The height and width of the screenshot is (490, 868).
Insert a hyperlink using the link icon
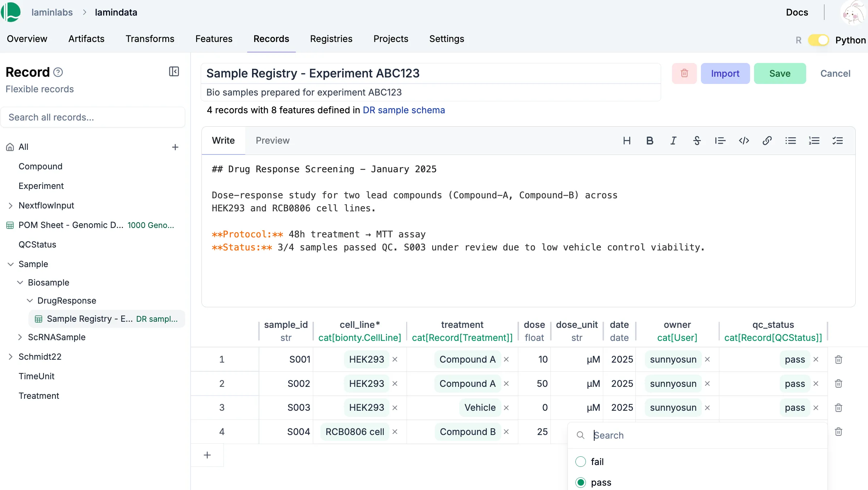pos(767,140)
